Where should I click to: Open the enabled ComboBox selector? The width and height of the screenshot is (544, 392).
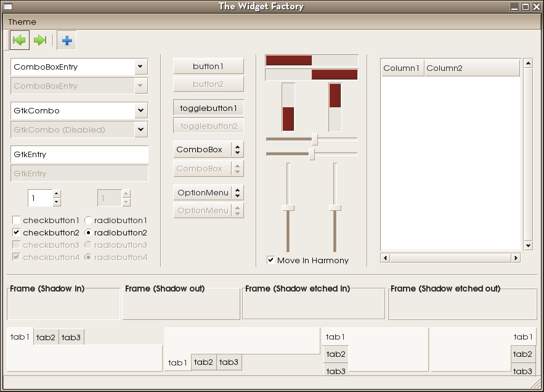point(208,149)
